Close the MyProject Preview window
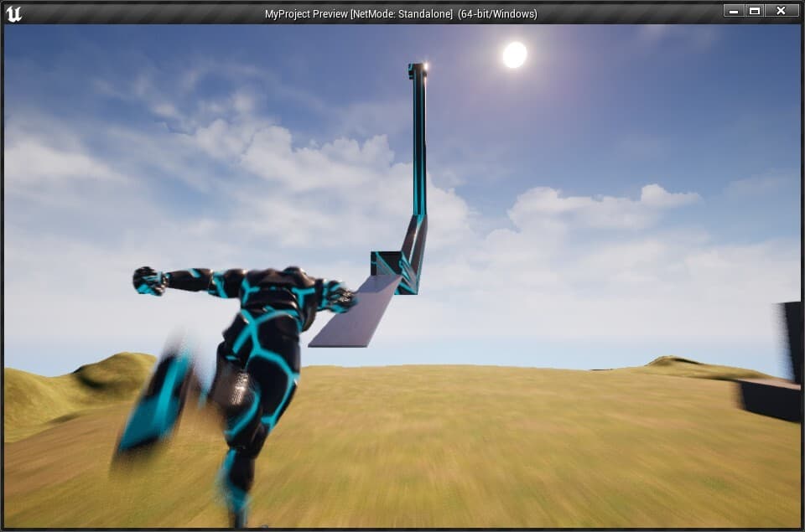 point(782,11)
